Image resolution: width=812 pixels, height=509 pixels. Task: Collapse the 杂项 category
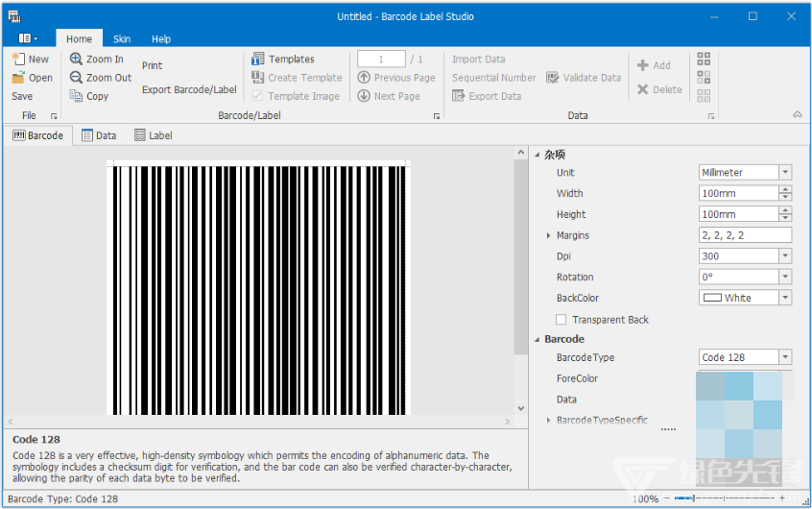point(537,155)
